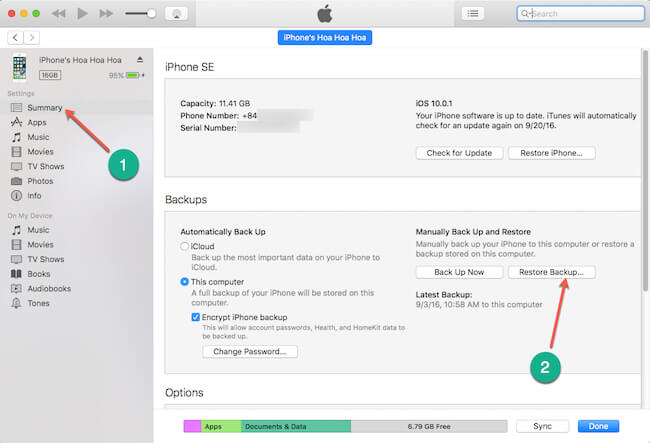Image resolution: width=650 pixels, height=443 pixels.
Task: Click the Serial Number label
Action: pyautogui.click(x=208, y=128)
